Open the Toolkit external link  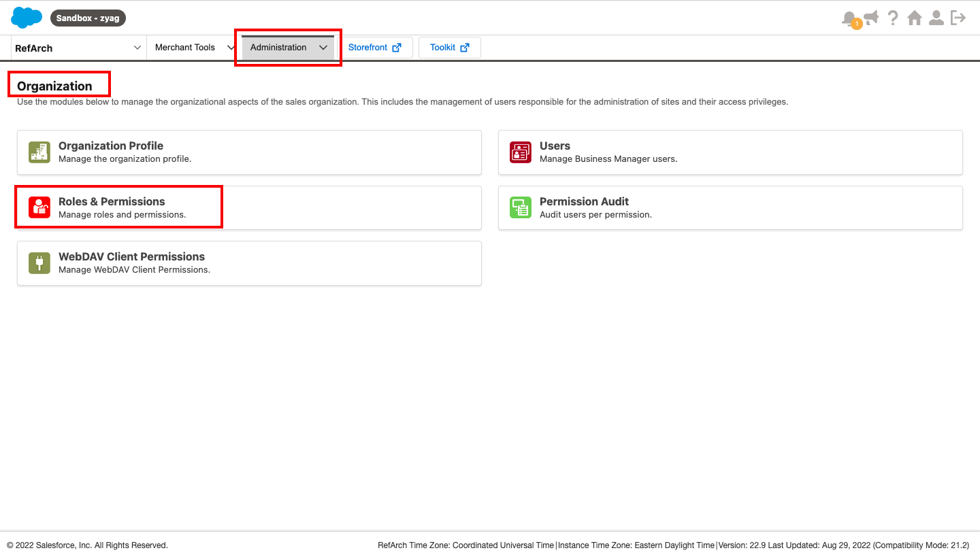449,48
